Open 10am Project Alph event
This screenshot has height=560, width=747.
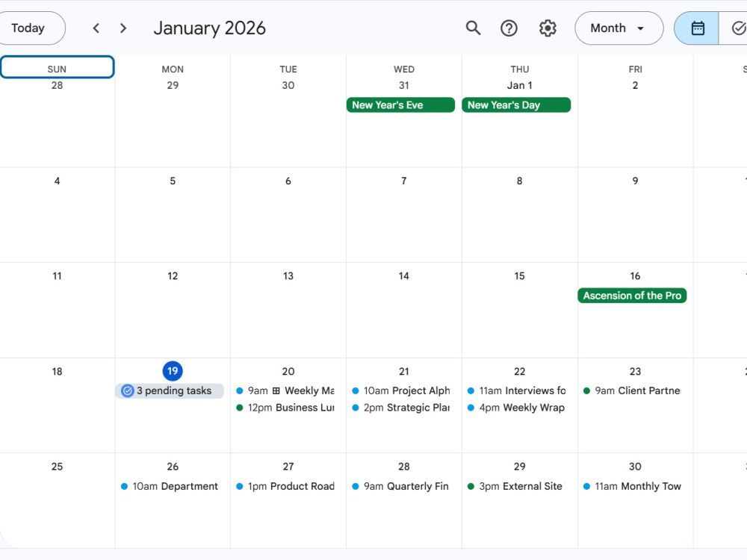coord(400,391)
